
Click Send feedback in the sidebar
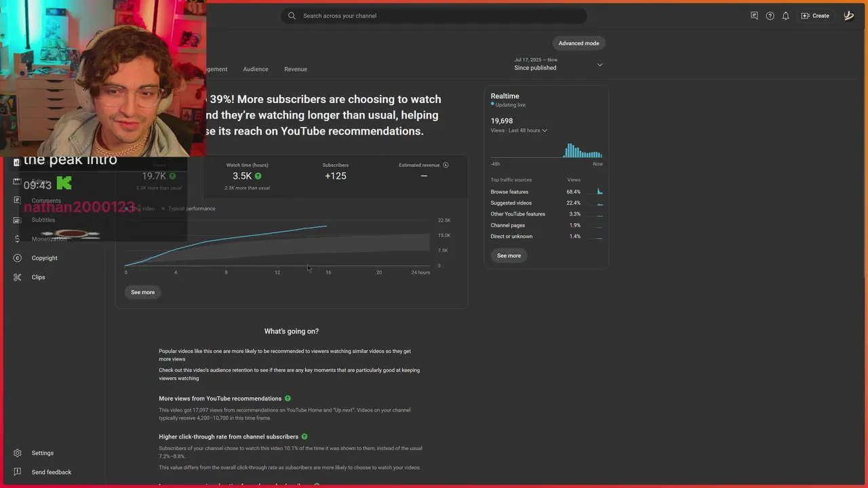[x=52, y=472]
